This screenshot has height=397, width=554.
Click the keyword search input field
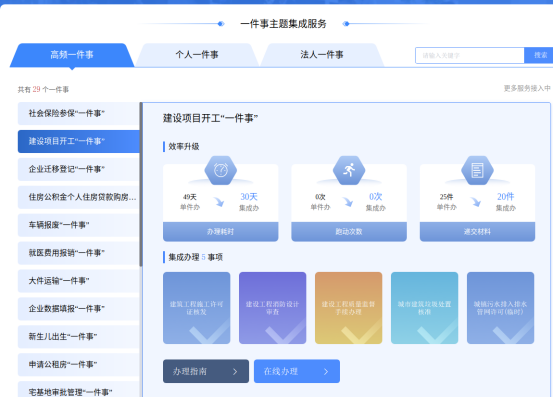click(470, 55)
